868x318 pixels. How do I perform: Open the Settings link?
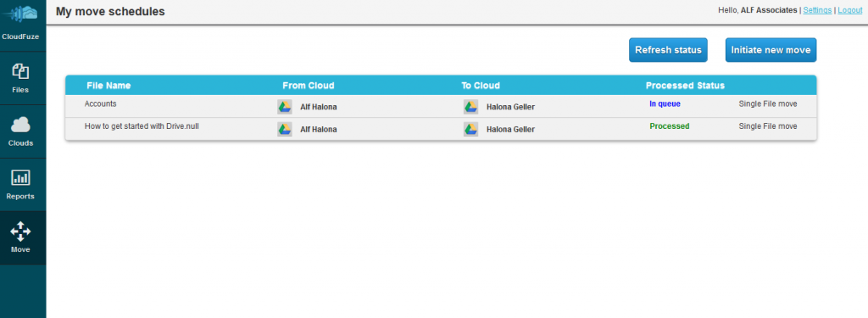817,10
